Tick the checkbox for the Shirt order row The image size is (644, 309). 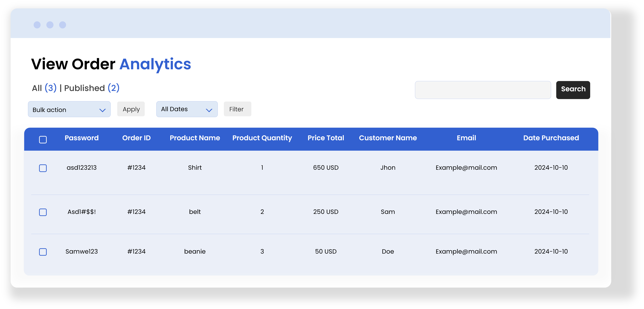coord(43,168)
